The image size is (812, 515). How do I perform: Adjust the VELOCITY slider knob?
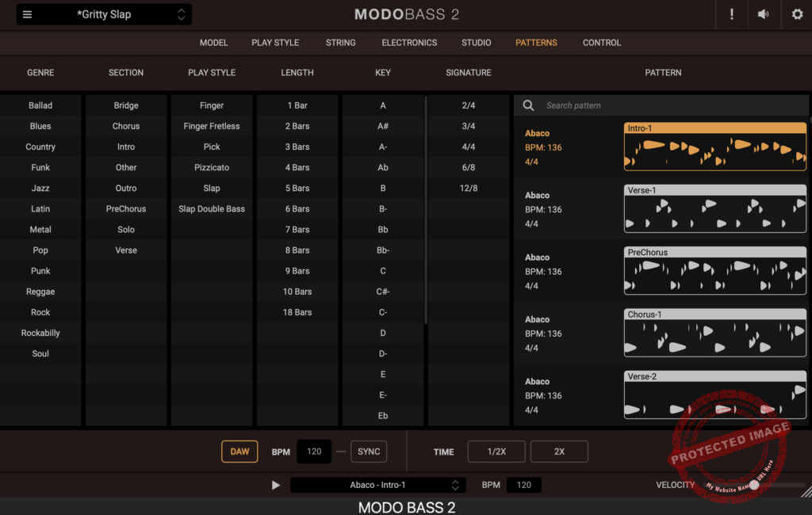[x=755, y=485]
